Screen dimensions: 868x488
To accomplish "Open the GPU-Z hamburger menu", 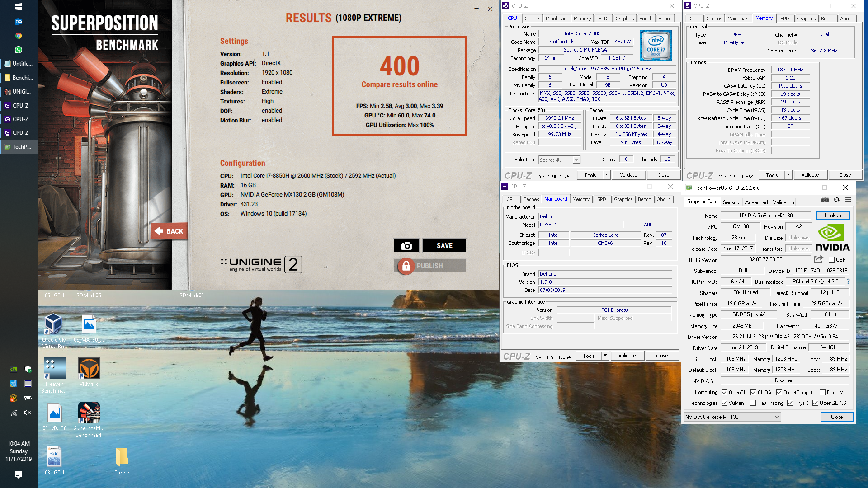I will 849,200.
